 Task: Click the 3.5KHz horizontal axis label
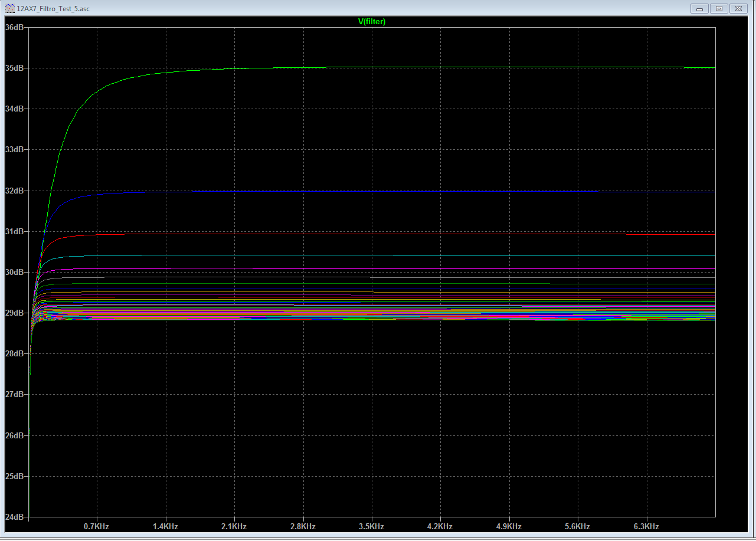[372, 526]
